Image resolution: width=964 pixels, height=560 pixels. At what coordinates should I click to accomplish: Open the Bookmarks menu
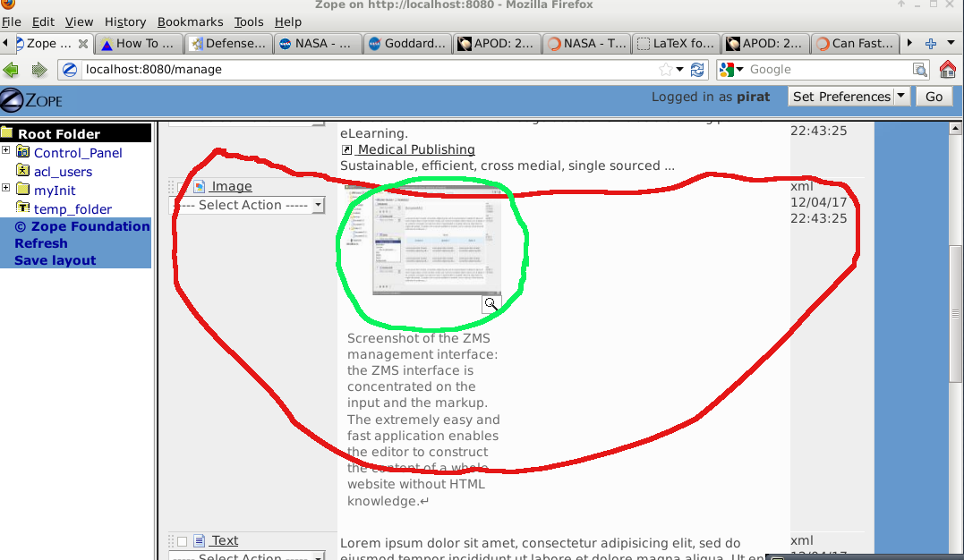pyautogui.click(x=190, y=21)
